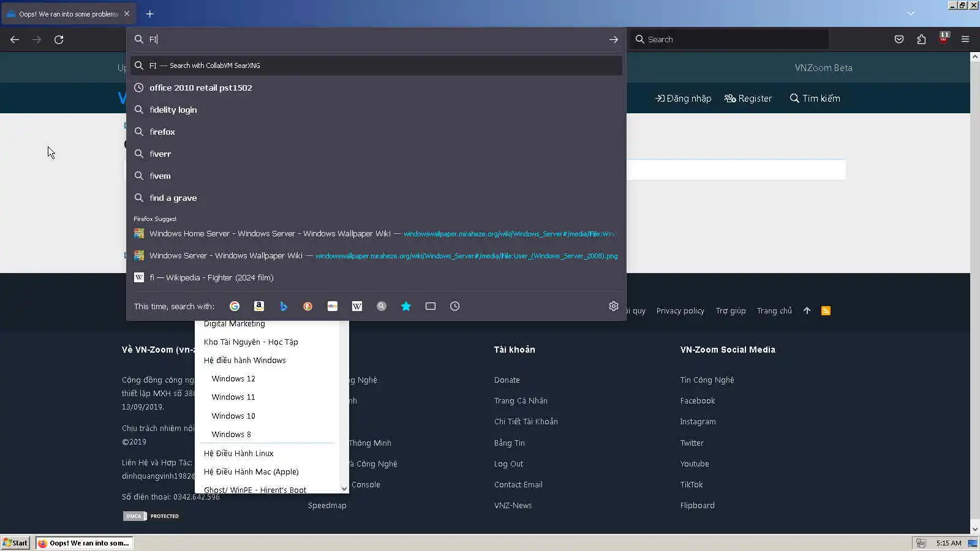Select the 'office 2010 retail pst1502' history suggestion
Image resolution: width=980 pixels, height=551 pixels.
coord(376,88)
